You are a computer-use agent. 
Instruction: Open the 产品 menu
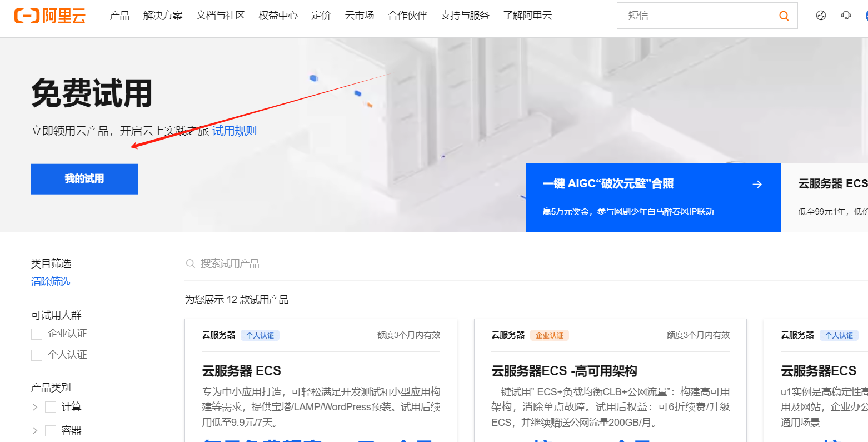click(119, 16)
